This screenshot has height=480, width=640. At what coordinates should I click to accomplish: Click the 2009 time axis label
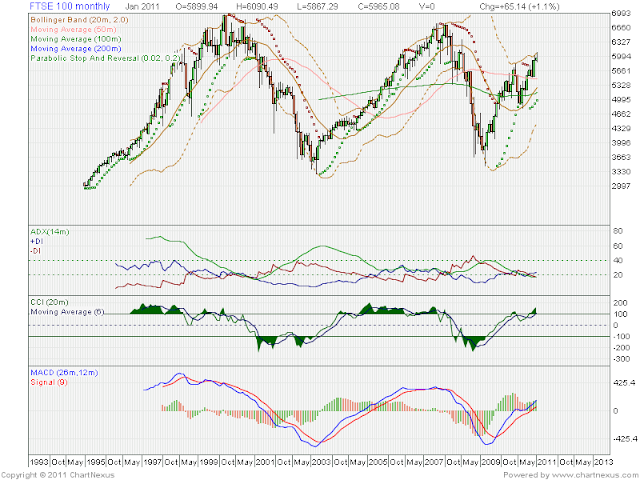tap(490, 462)
